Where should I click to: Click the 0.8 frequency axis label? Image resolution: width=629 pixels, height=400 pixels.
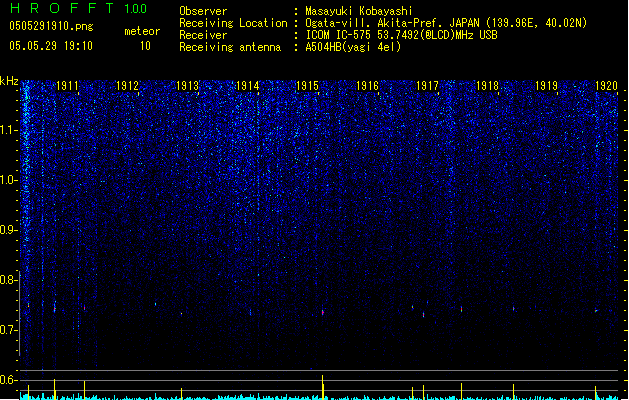tap(8, 280)
